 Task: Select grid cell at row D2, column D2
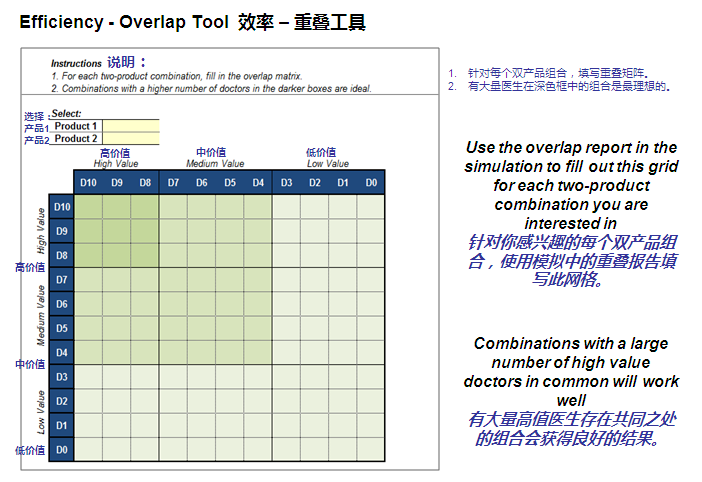click(315, 401)
